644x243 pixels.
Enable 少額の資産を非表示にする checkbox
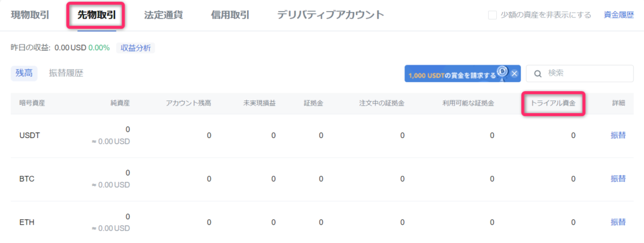tap(492, 15)
